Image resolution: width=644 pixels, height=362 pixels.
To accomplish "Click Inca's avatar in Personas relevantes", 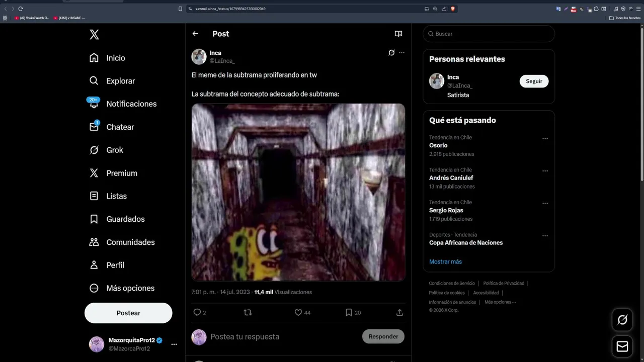I will (x=437, y=81).
